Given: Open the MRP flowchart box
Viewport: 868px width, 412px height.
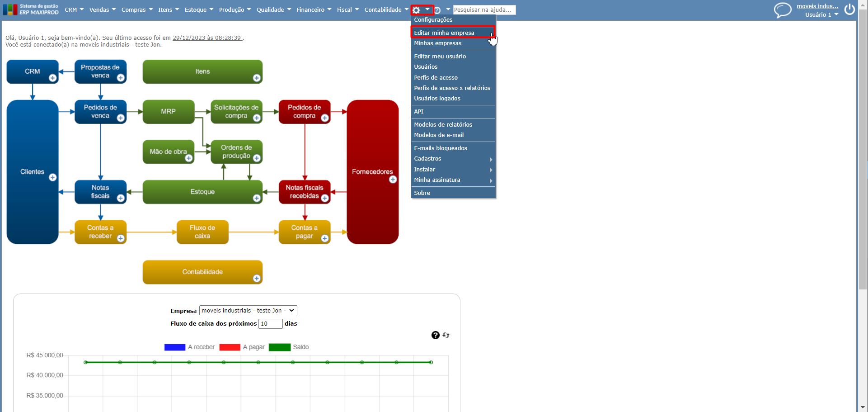Looking at the screenshot, I should [169, 112].
